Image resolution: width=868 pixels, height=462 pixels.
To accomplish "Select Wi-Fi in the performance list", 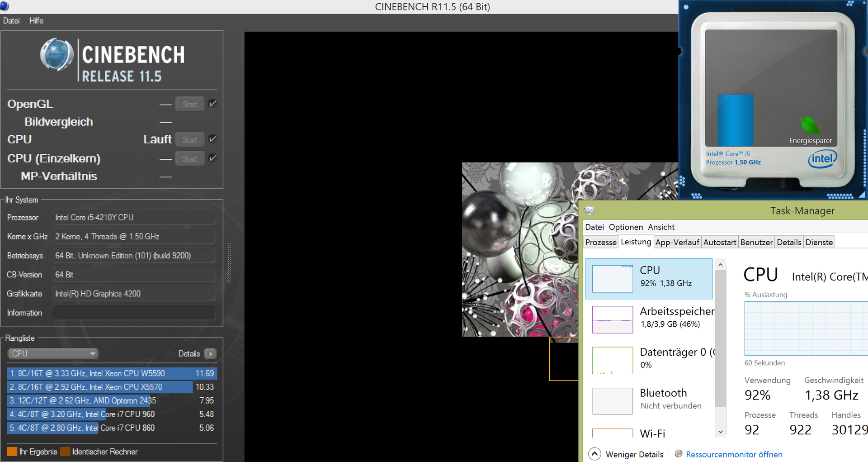I will tap(649, 432).
